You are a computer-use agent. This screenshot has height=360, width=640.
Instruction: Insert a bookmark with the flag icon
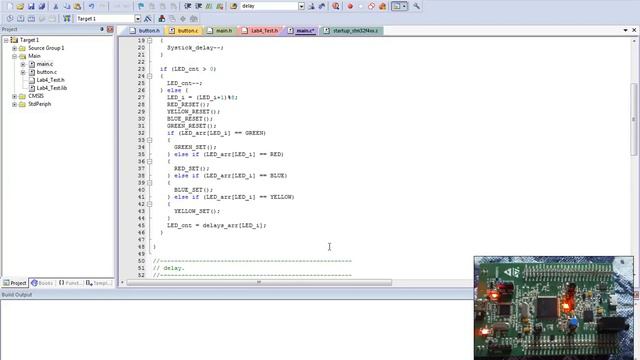[141, 6]
